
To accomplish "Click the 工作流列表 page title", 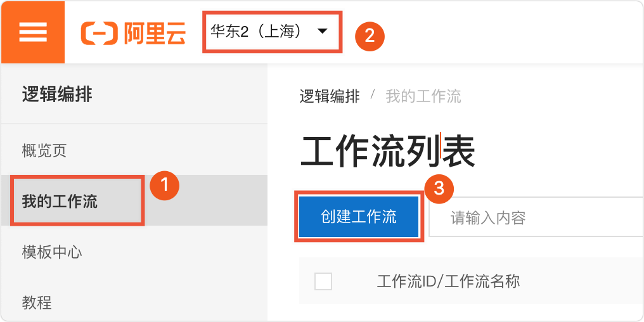I will pos(387,151).
